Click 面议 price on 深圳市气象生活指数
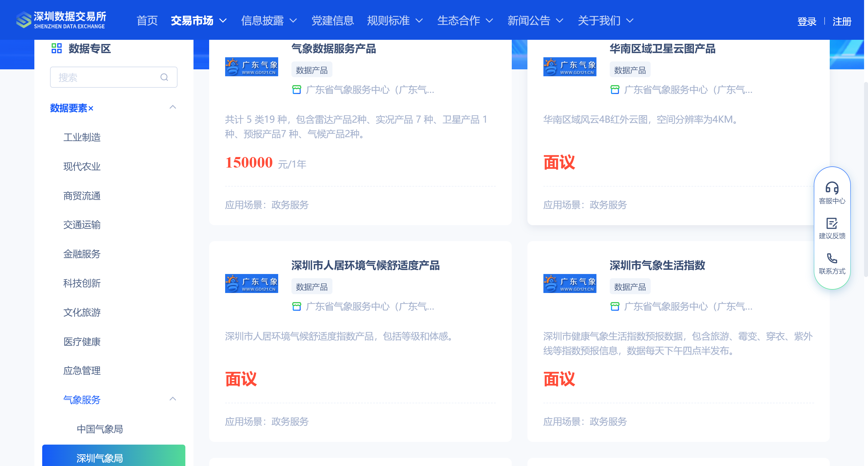Viewport: 868px width, 466px height. tap(559, 379)
